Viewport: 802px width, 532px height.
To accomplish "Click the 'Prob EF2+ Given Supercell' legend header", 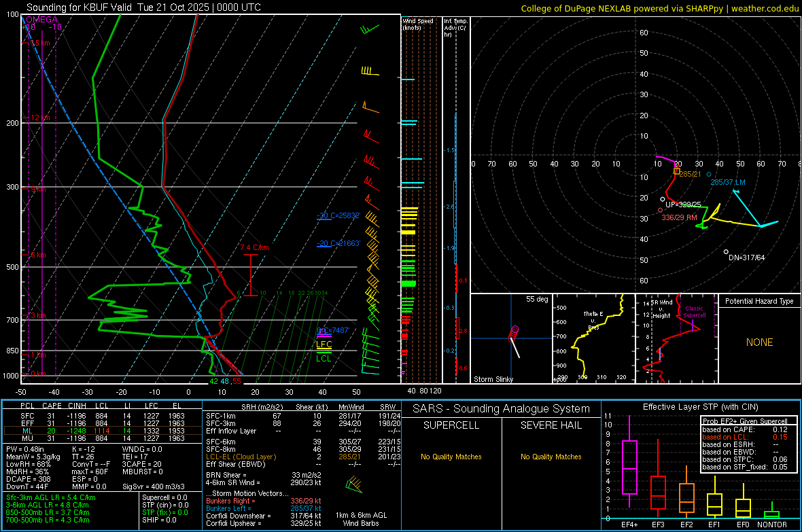I will pos(744,421).
